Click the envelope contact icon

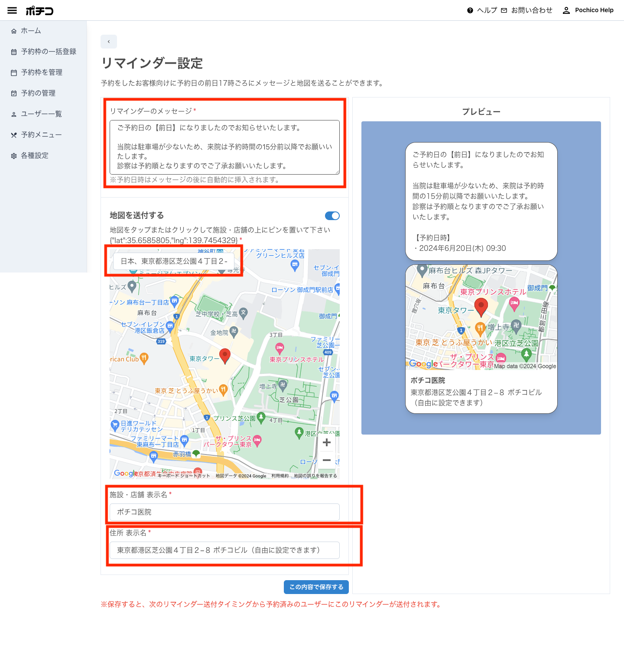504,10
